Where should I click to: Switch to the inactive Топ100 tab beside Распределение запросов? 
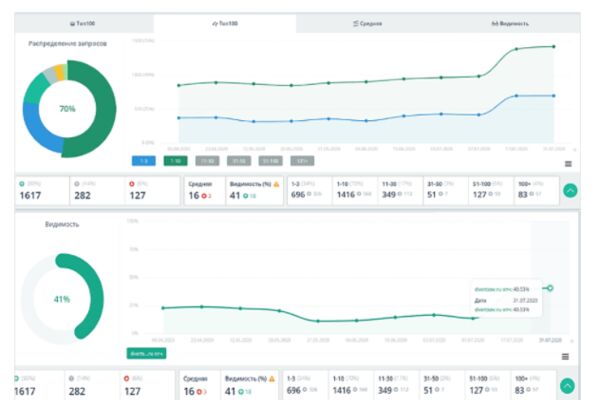pyautogui.click(x=82, y=23)
